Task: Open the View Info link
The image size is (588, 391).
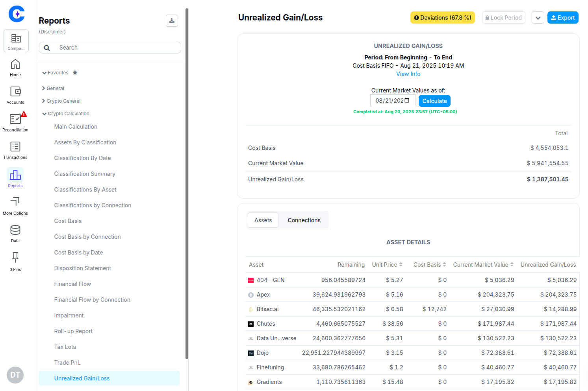Action: pyautogui.click(x=408, y=74)
